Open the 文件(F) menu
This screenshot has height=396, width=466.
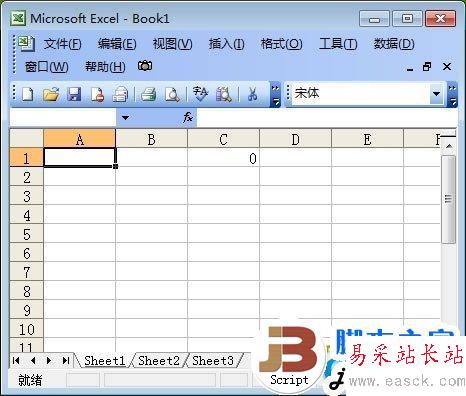pos(63,44)
